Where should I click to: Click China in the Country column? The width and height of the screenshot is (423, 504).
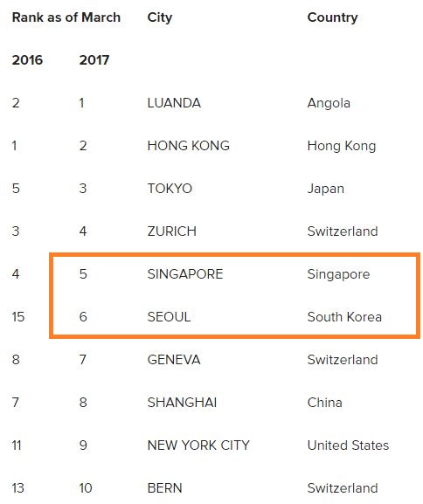click(x=324, y=403)
